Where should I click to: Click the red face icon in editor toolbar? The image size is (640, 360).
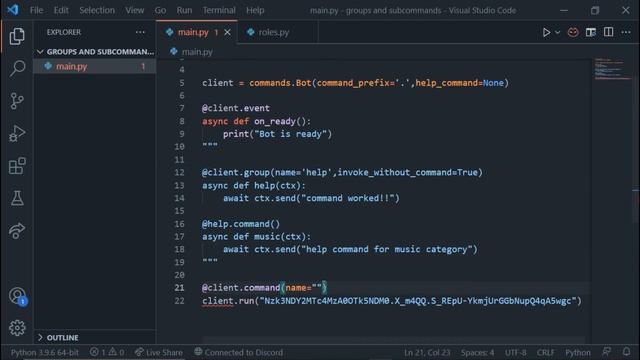point(573,32)
